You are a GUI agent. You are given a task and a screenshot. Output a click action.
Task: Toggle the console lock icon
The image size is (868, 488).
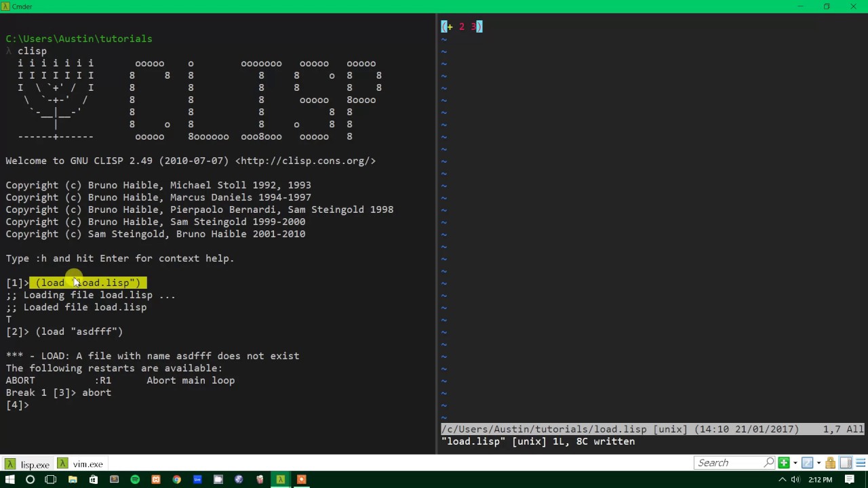(x=830, y=463)
